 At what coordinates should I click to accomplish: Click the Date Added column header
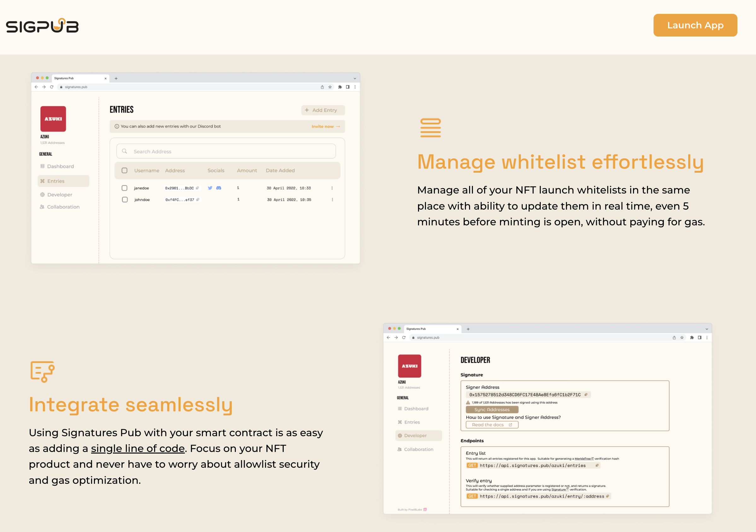tap(280, 171)
